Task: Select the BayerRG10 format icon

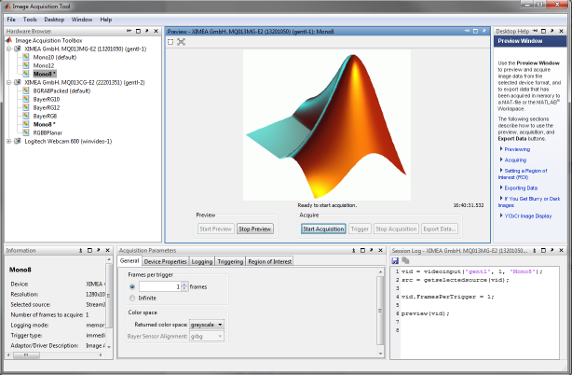Action: (26, 99)
